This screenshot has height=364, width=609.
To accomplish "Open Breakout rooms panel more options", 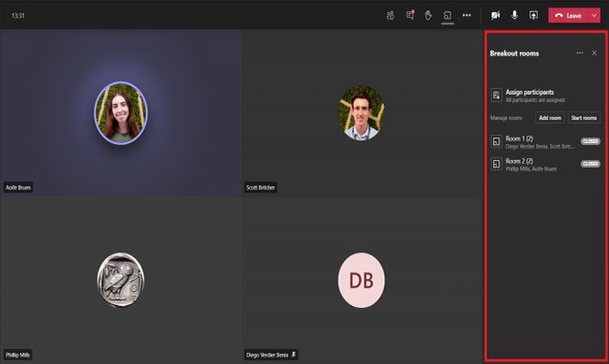I will [579, 52].
